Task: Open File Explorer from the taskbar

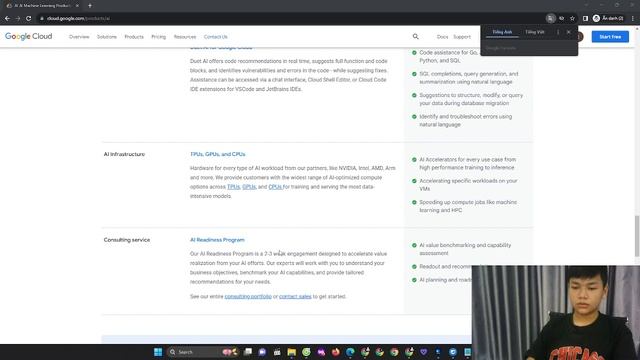Action: point(291,352)
